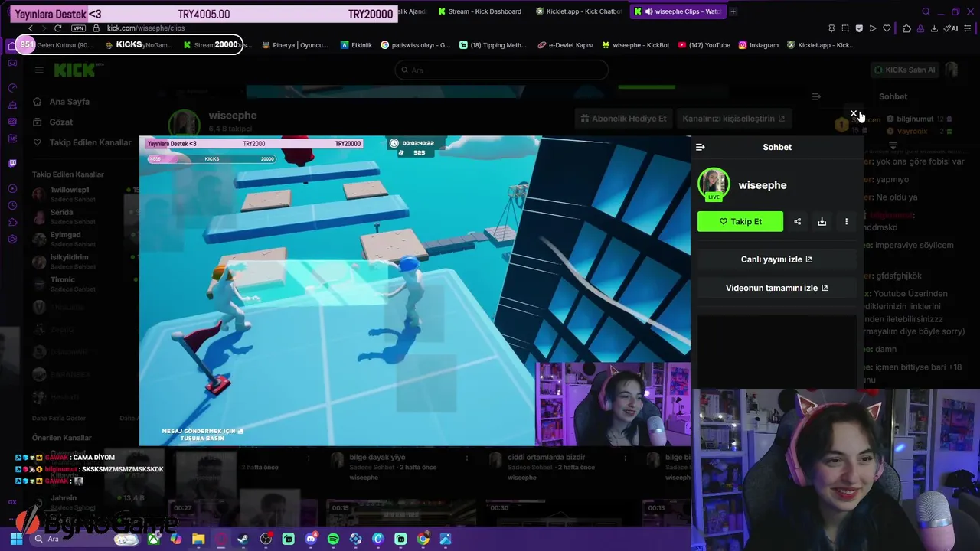Open Google Chrome from the taskbar
This screenshot has height=551, width=980.
point(423,539)
